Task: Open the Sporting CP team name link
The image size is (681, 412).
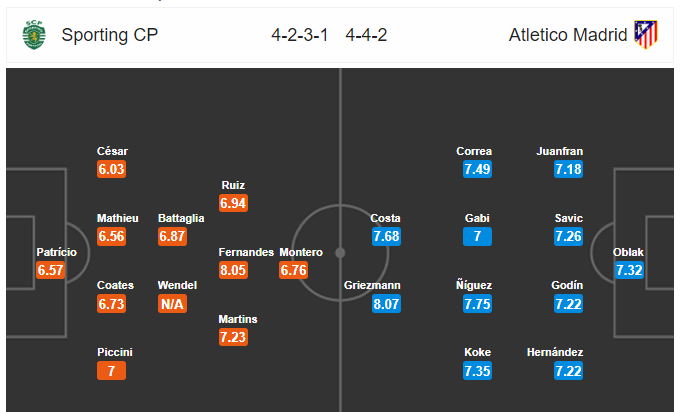Action: tap(110, 35)
